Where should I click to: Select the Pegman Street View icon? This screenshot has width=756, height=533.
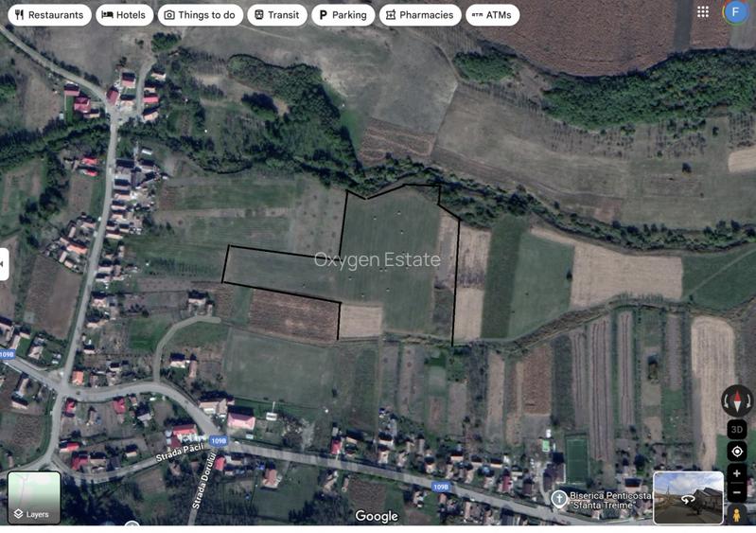click(x=737, y=515)
